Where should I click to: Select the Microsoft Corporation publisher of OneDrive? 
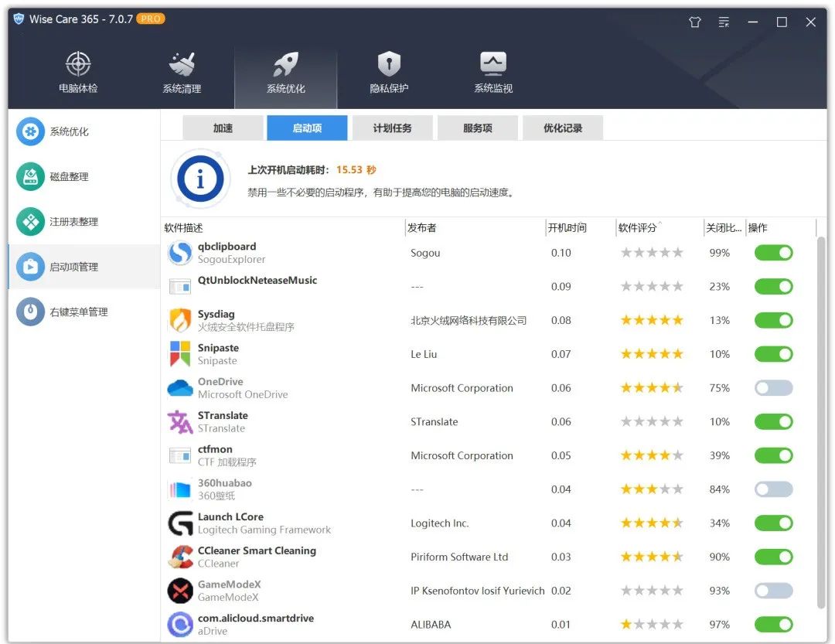point(462,388)
